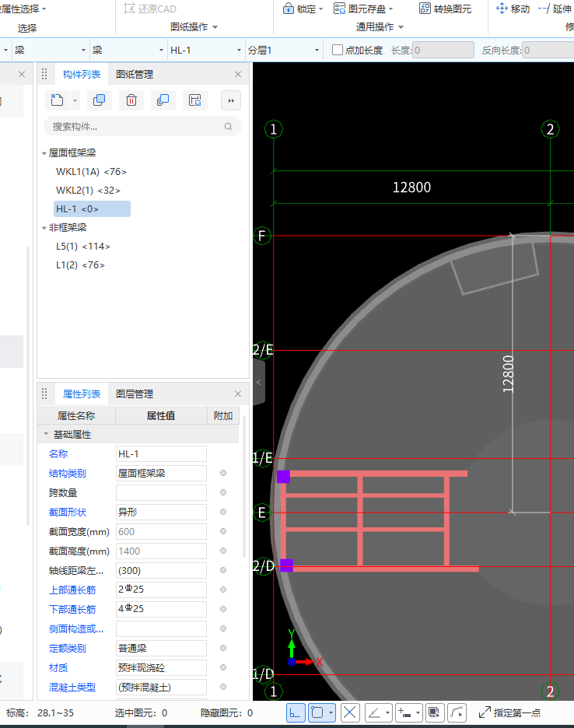This screenshot has height=728, width=574.
Task: Collapse the 基础属性 section
Action: click(46, 434)
